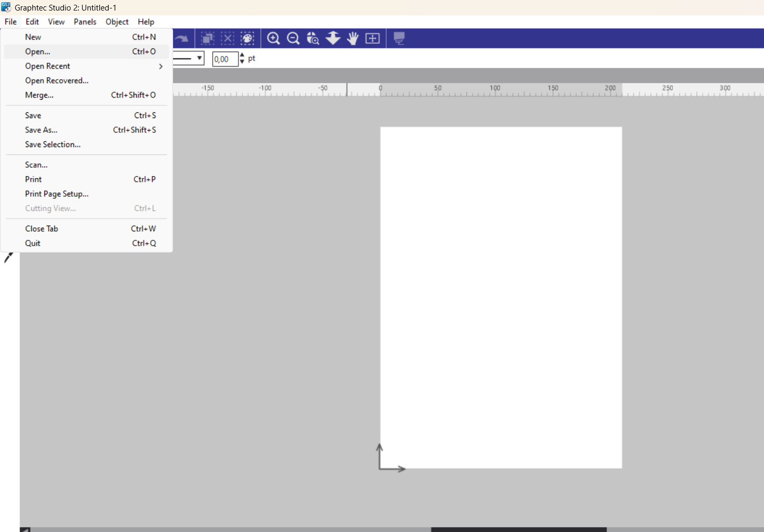Choose Save As... menu entry
764x532 pixels.
tap(87, 130)
